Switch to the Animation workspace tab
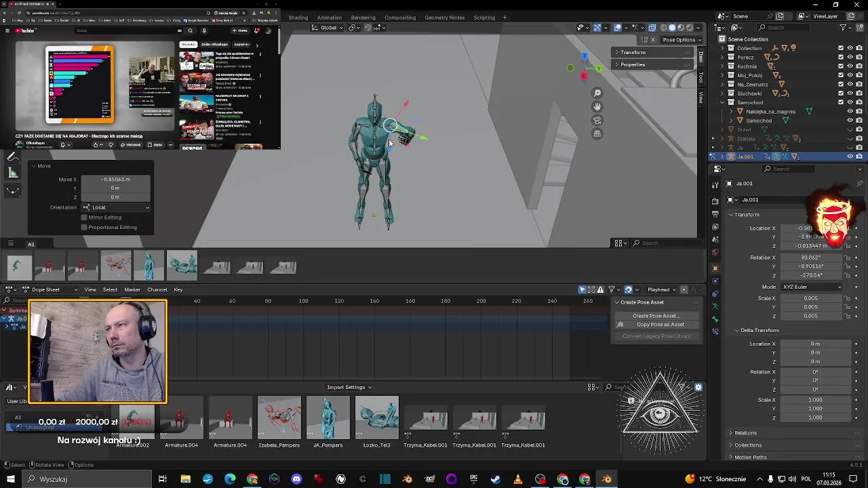This screenshot has width=868, height=488. click(x=330, y=18)
